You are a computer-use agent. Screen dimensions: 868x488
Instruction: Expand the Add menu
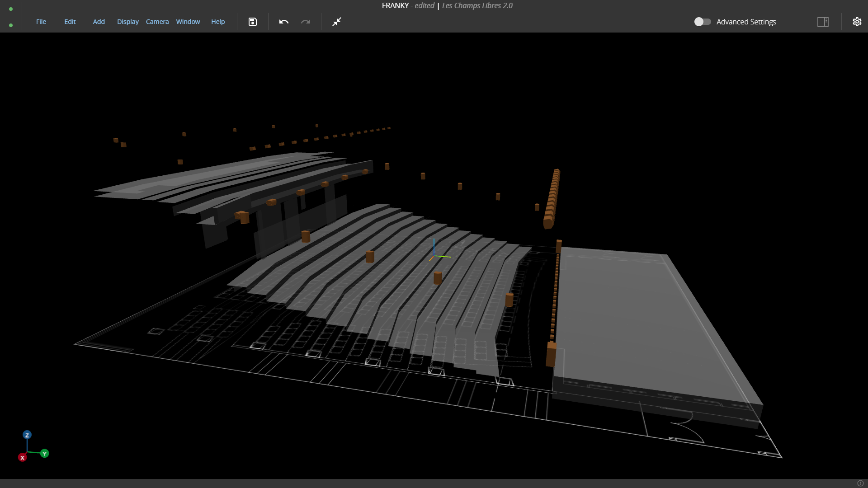[x=99, y=22]
